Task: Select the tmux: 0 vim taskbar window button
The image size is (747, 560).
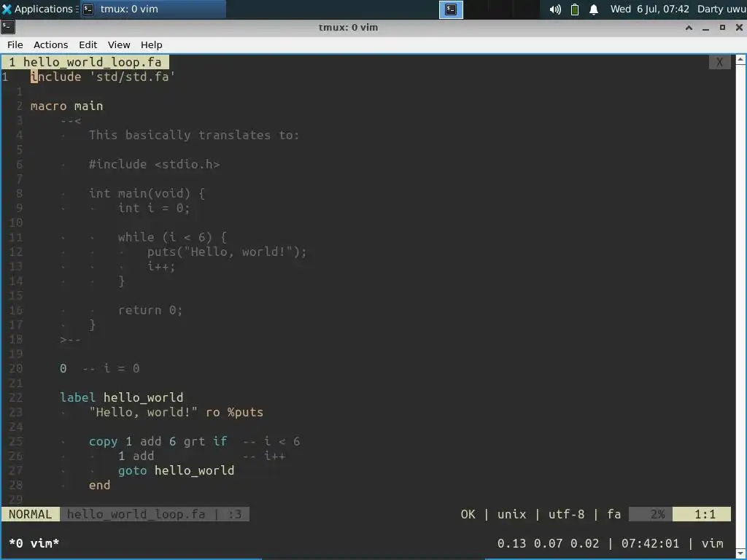Action: click(x=152, y=9)
